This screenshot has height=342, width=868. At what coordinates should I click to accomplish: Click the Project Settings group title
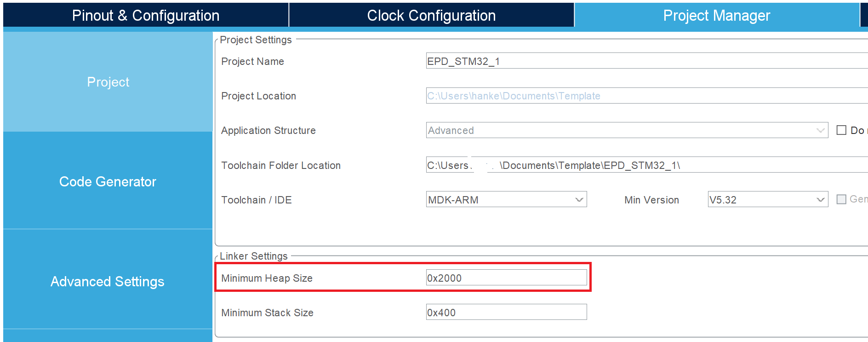tap(256, 40)
